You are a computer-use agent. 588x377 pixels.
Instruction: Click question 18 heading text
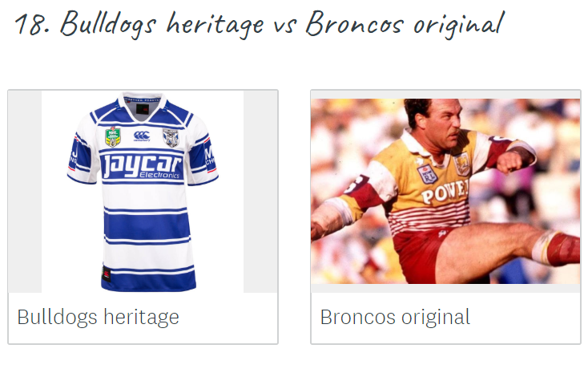point(259,23)
